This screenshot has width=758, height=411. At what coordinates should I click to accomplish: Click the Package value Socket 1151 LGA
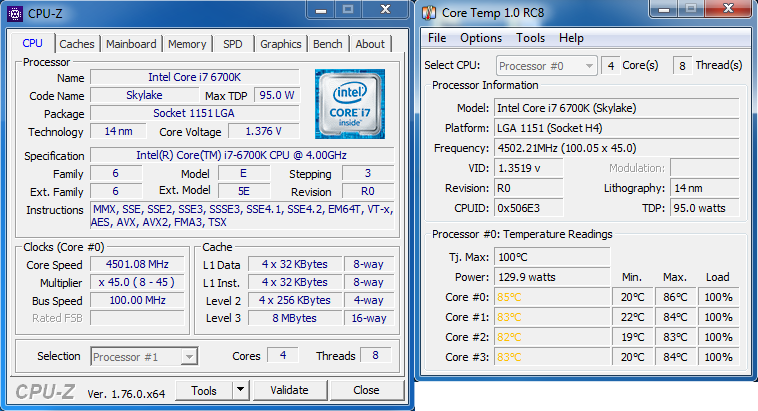tap(194, 113)
